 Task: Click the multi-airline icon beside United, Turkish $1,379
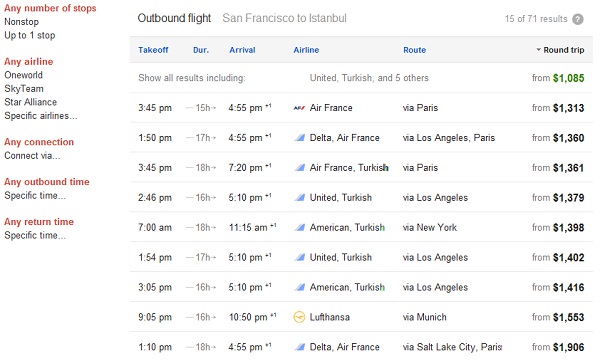(300, 198)
